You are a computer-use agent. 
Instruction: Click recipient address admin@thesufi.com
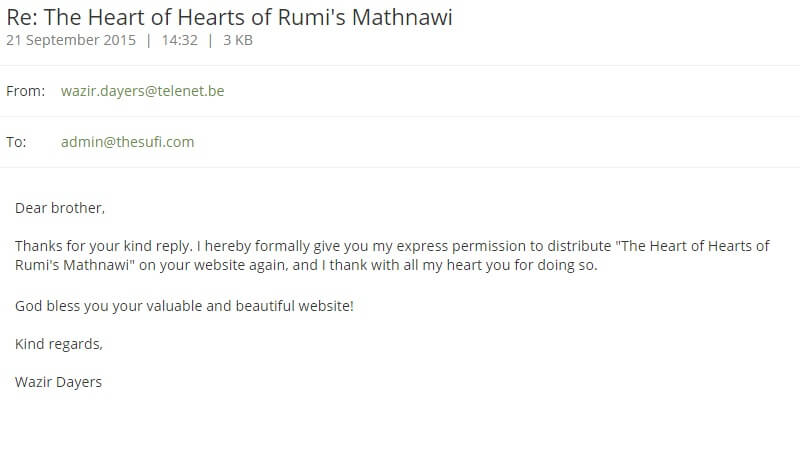[x=128, y=142]
